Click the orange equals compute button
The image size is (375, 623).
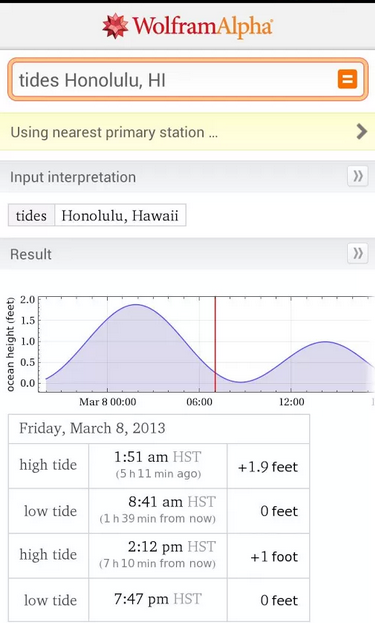[347, 79]
